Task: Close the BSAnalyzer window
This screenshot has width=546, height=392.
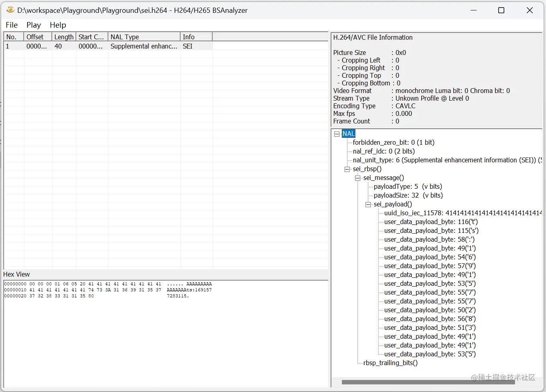Action: pos(530,10)
